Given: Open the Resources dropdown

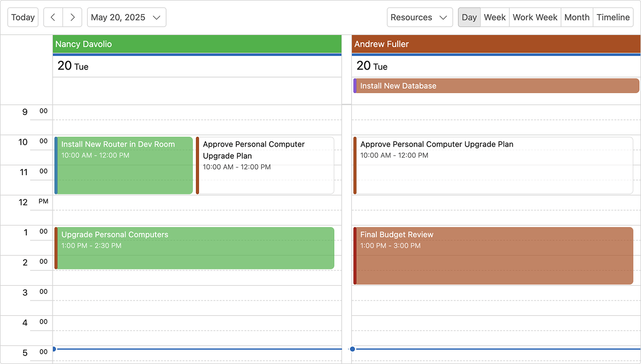Looking at the screenshot, I should 419,17.
